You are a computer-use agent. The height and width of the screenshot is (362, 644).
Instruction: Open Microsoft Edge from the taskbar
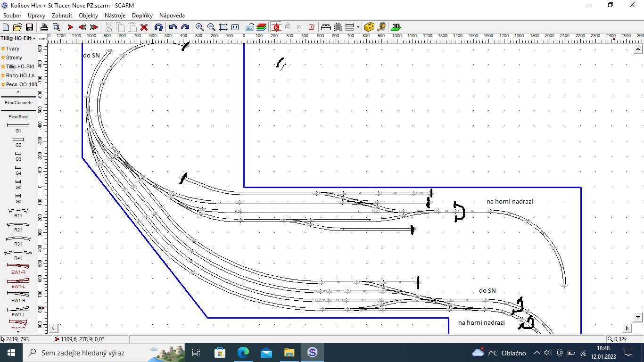tap(243, 353)
